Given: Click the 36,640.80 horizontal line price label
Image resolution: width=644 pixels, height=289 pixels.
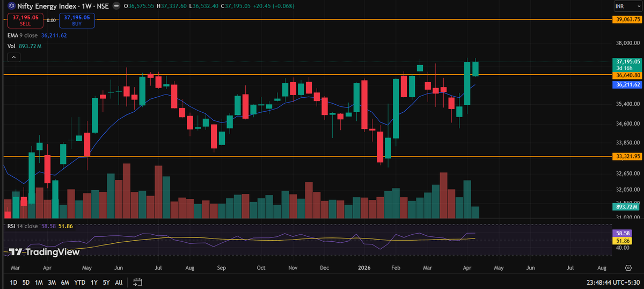Looking at the screenshot, I should pyautogui.click(x=626, y=76).
